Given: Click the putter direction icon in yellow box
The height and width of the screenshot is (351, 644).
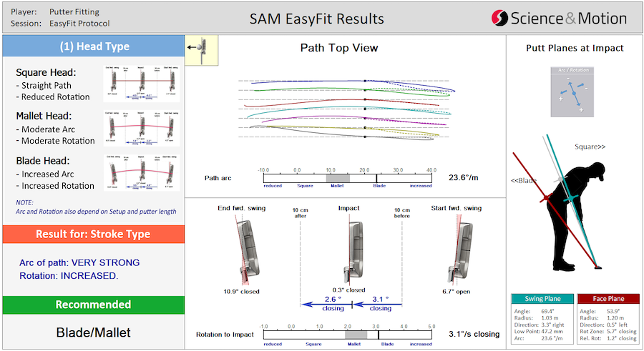Looking at the screenshot, I should [201, 50].
